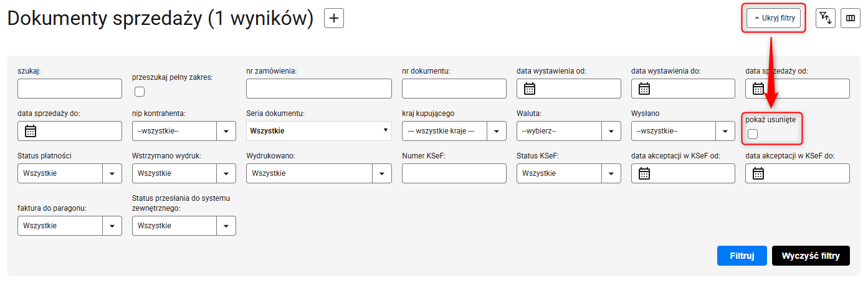868x285 pixels.
Task: Click the Wyczyść filtry button
Action: [810, 256]
